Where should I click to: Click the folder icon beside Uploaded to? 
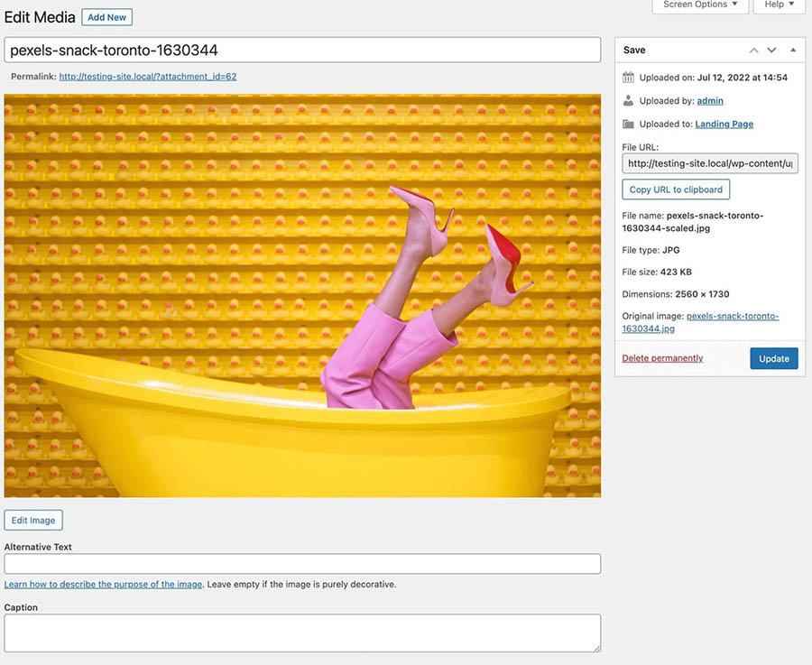point(629,124)
